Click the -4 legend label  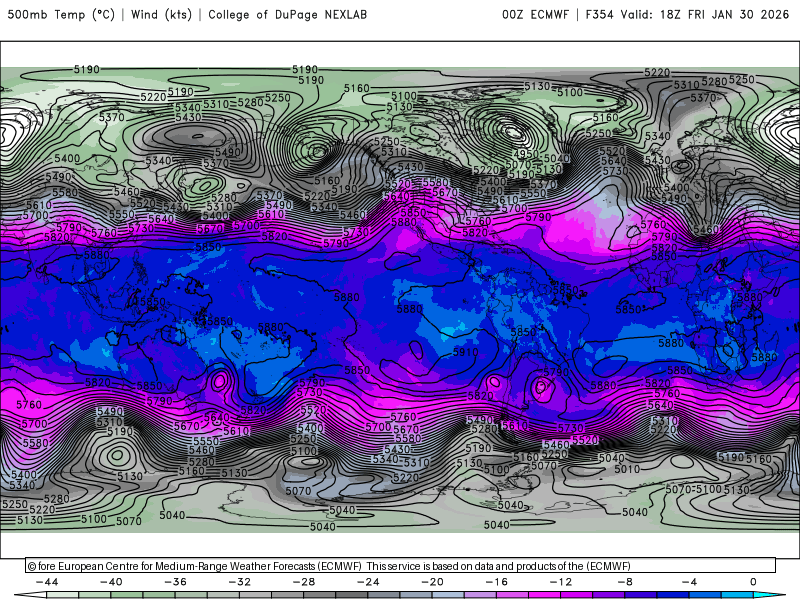coord(689,582)
